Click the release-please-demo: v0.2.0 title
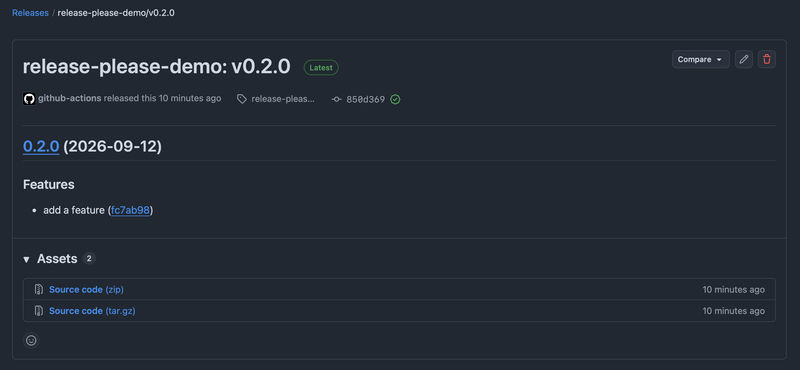800x370 pixels. coord(157,67)
